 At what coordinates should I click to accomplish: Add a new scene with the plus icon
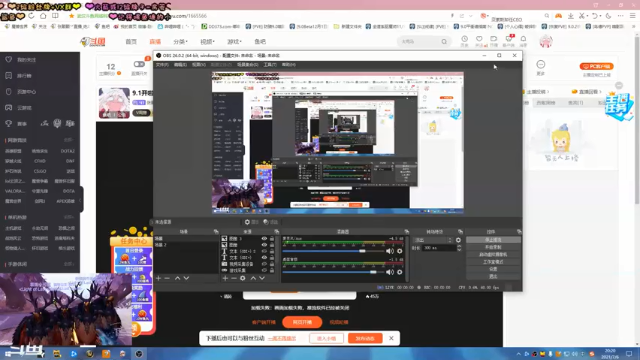[158, 278]
